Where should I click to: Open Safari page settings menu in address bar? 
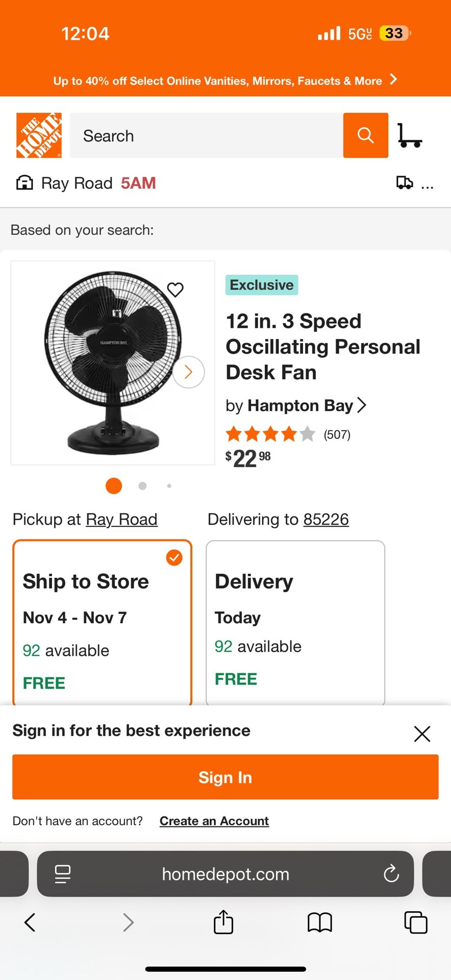62,874
